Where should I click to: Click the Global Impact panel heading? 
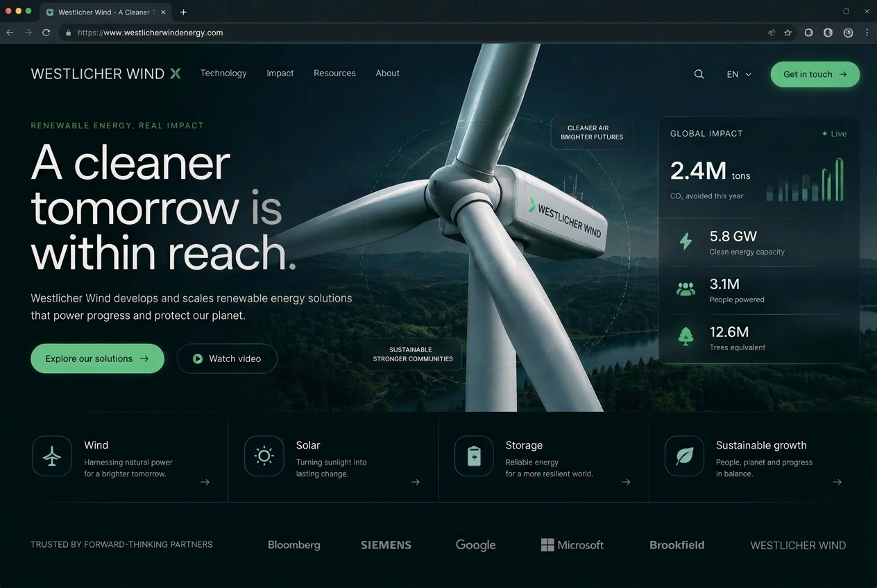(x=706, y=134)
